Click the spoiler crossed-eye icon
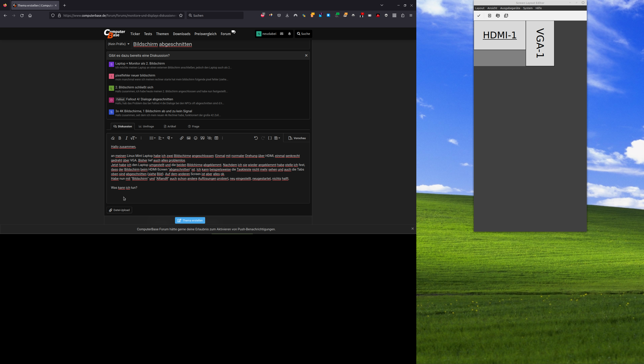The width and height of the screenshot is (644, 364). point(210,138)
